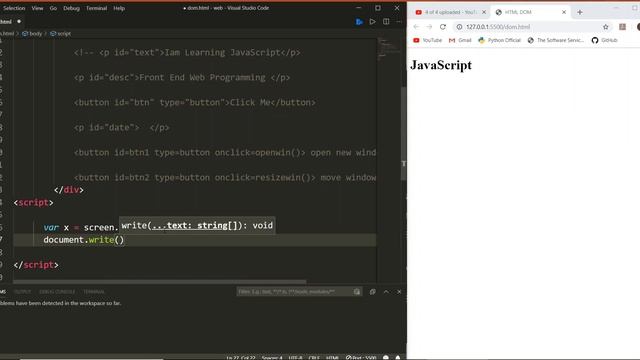Click the p id="desc" Front End Web Programming line

click(x=182, y=78)
